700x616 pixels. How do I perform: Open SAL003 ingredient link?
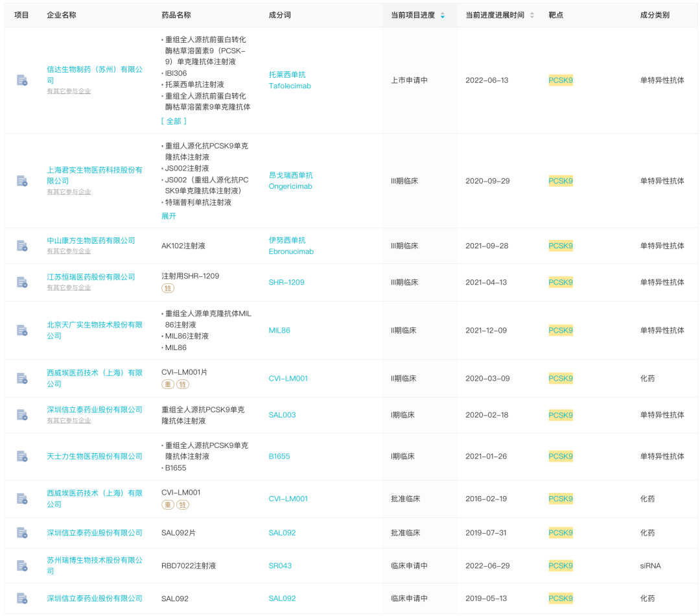click(282, 415)
